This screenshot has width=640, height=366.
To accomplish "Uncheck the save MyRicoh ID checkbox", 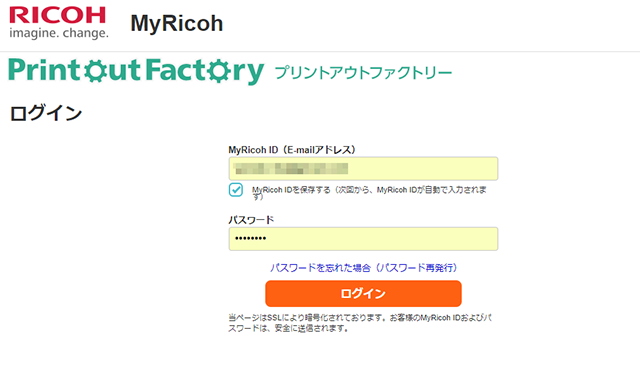I will [236, 190].
